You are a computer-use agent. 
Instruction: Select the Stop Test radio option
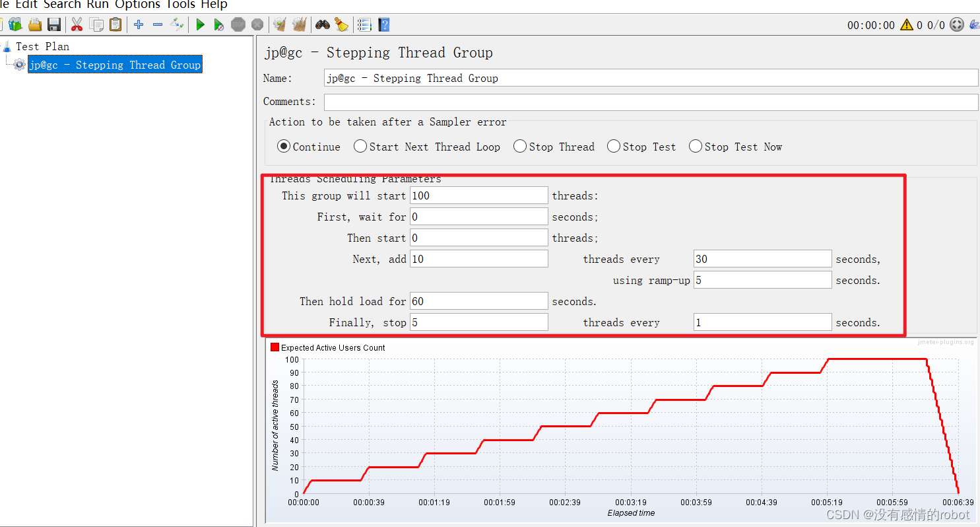point(614,147)
